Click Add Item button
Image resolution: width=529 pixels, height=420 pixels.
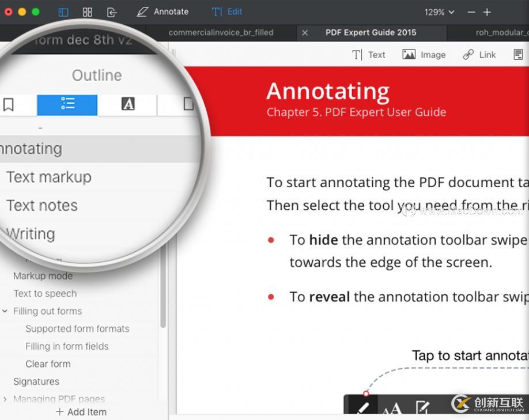tap(81, 412)
